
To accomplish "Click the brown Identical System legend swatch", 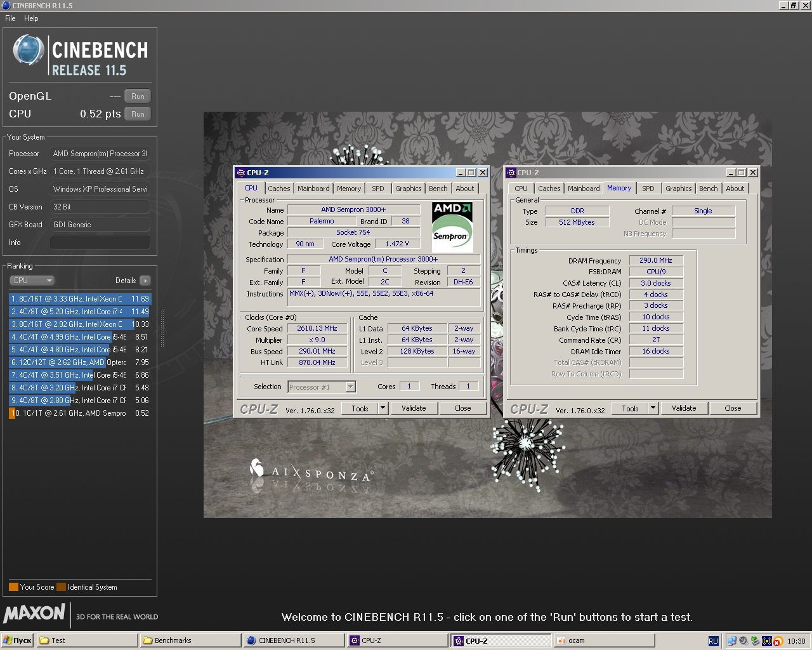I will click(x=61, y=587).
